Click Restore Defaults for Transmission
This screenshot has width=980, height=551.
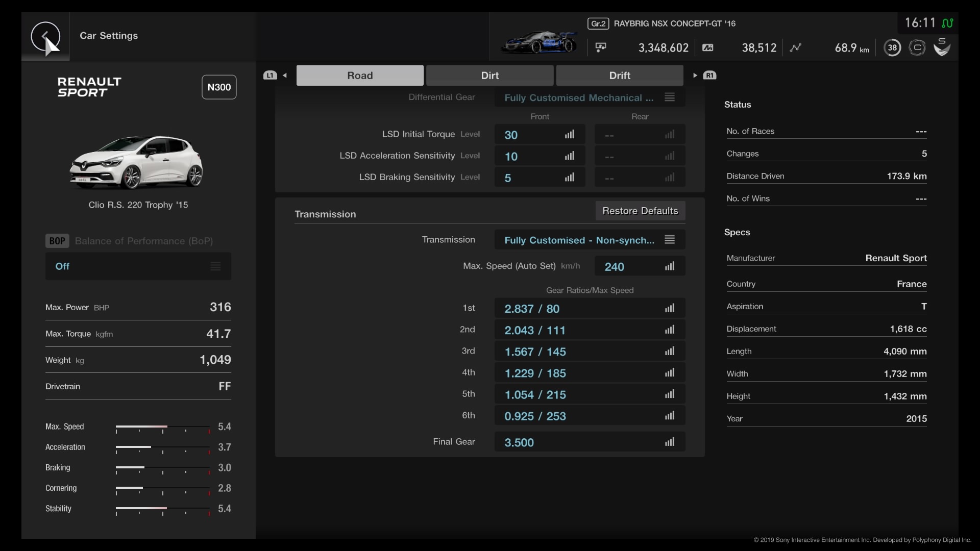coord(640,211)
